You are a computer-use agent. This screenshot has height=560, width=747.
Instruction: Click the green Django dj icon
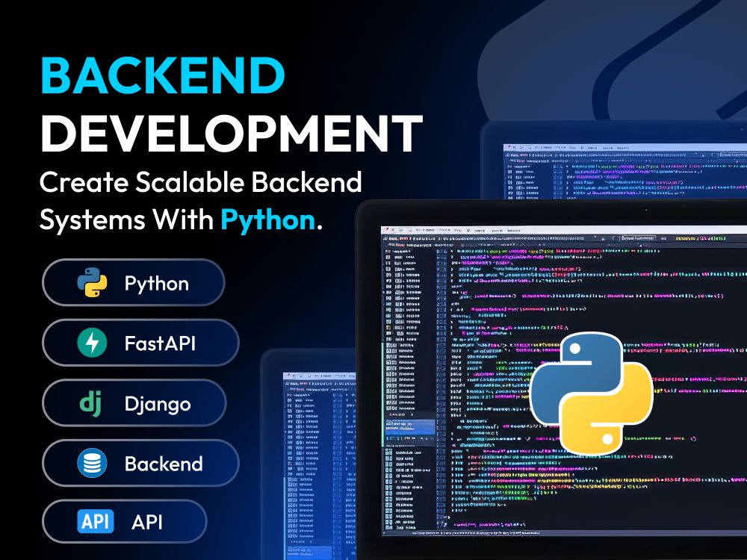[90, 403]
